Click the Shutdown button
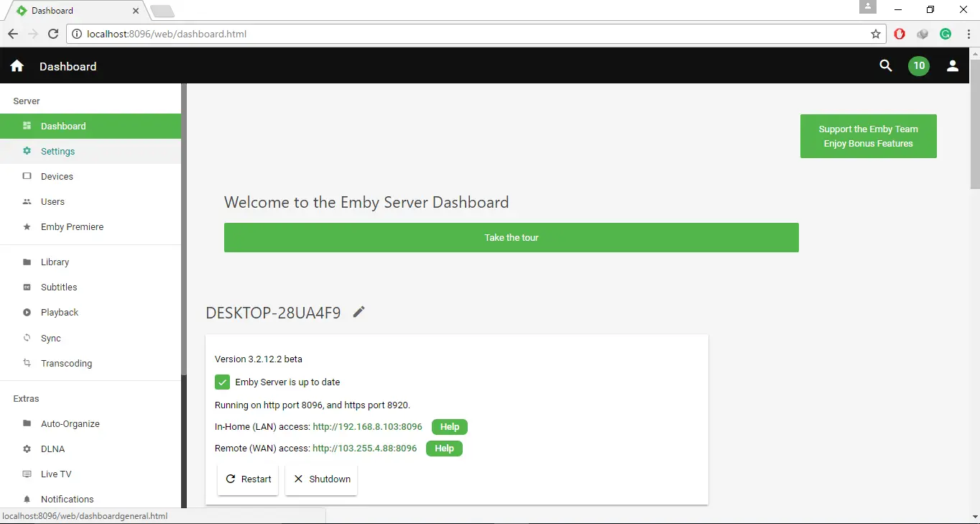The width and height of the screenshot is (980, 524). pos(321,479)
